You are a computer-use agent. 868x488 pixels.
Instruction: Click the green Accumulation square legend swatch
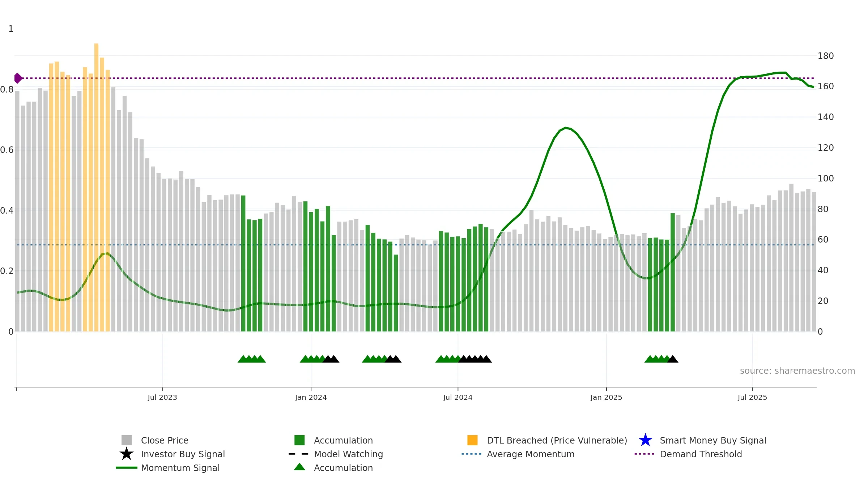pos(299,440)
